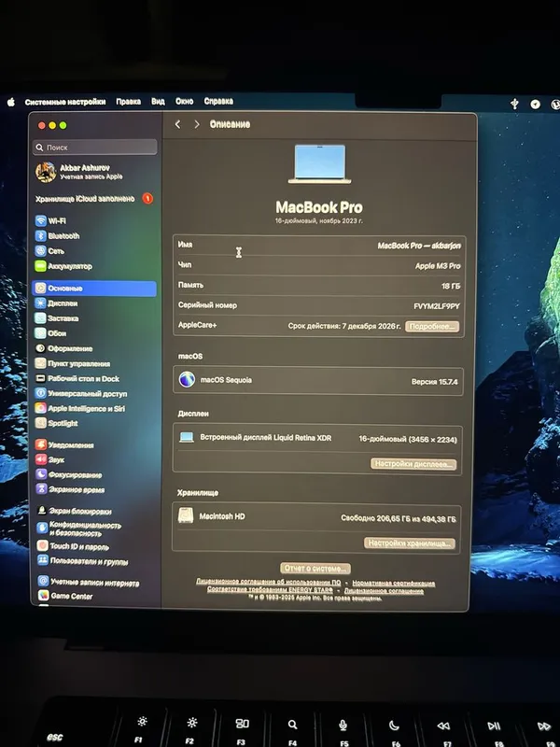This screenshot has height=747, width=560.
Task: Open the Справка menu
Action: (x=218, y=101)
